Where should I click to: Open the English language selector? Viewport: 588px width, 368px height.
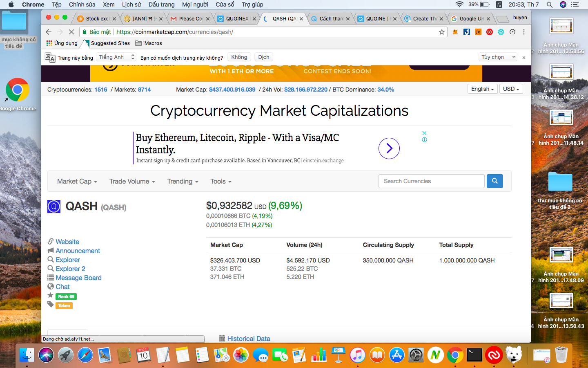[483, 89]
